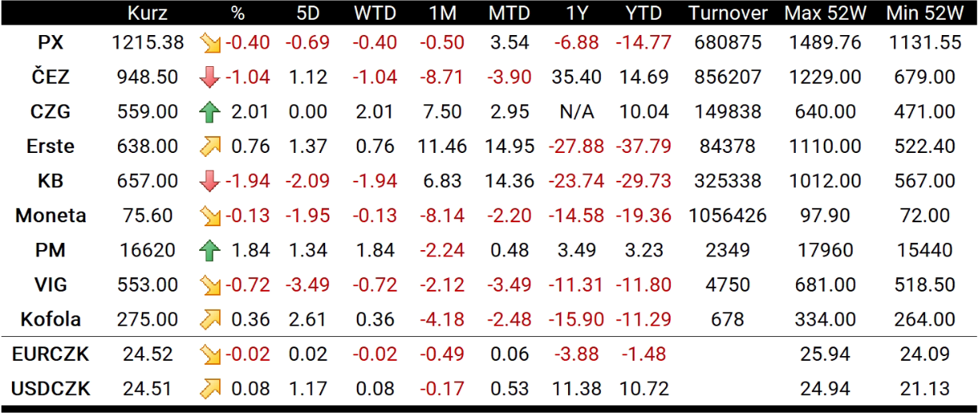Click the trend arrow in the PX row
This screenshot has width=980, height=415.
[x=210, y=43]
